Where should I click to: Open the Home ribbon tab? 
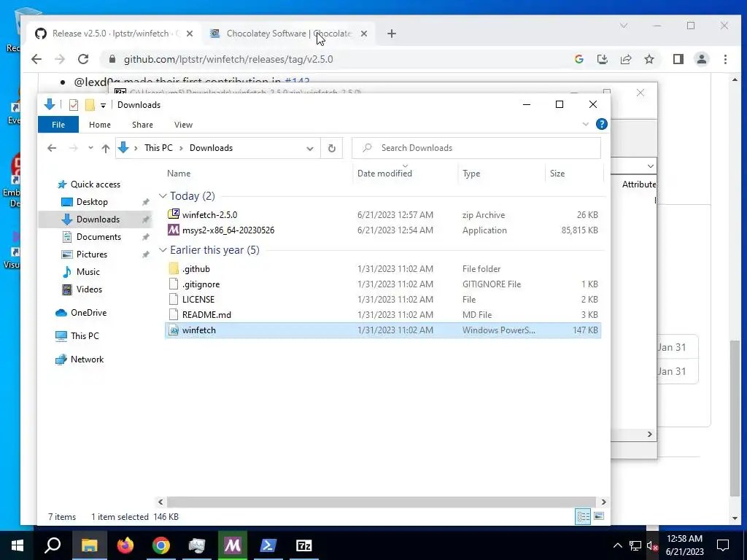pos(99,125)
